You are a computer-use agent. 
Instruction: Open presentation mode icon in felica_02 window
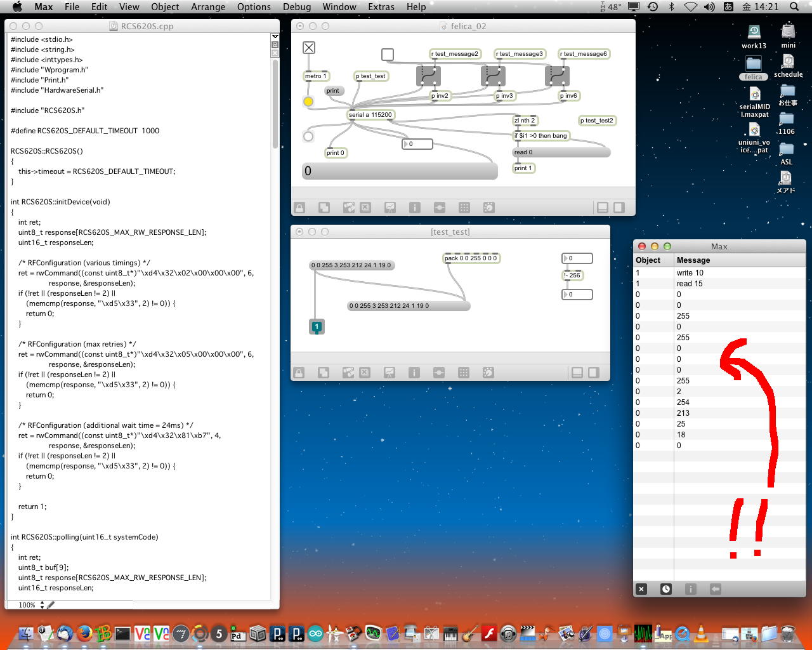tap(390, 208)
